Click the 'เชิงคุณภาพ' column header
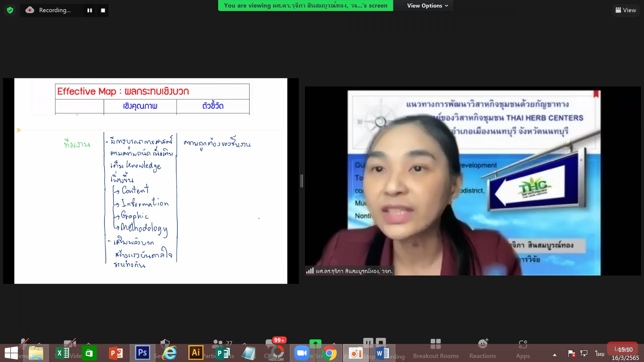644x362 pixels. click(x=140, y=106)
